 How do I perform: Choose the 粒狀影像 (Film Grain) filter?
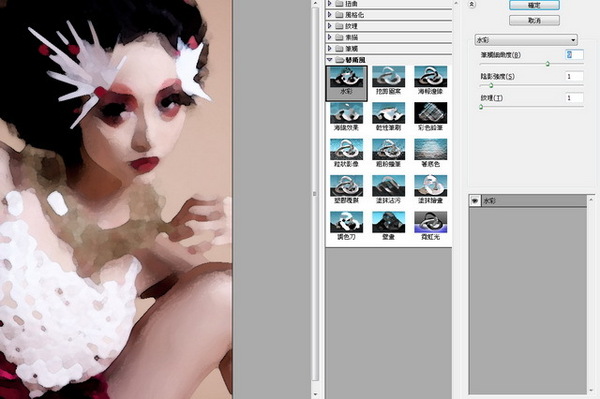(346, 153)
